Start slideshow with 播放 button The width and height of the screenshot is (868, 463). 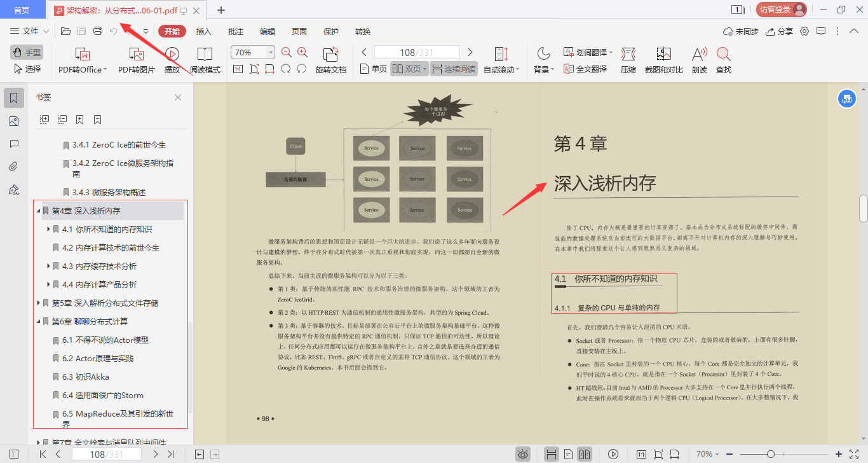click(172, 60)
